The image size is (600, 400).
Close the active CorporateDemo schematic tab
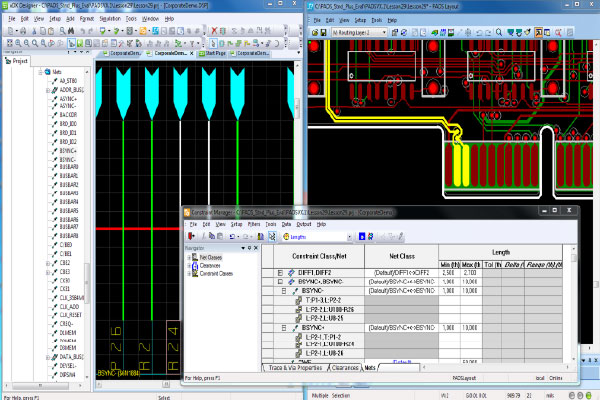click(192, 53)
